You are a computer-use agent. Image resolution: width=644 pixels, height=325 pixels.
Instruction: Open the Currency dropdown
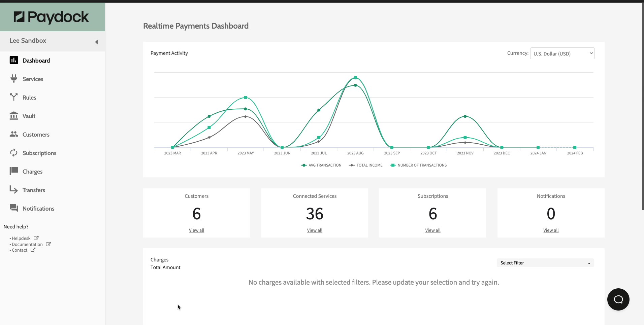(x=562, y=53)
